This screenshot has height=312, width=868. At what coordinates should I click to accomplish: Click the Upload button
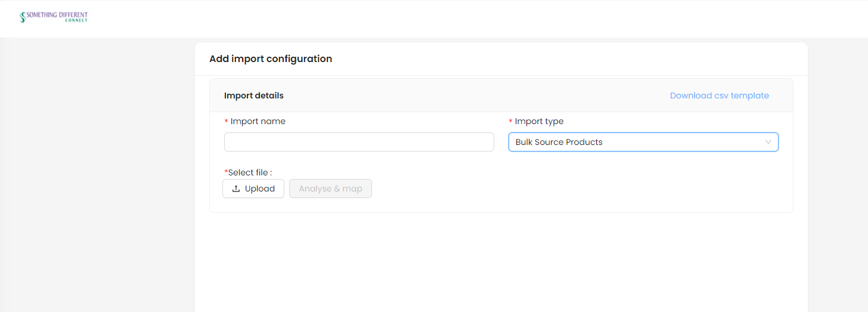point(253,189)
